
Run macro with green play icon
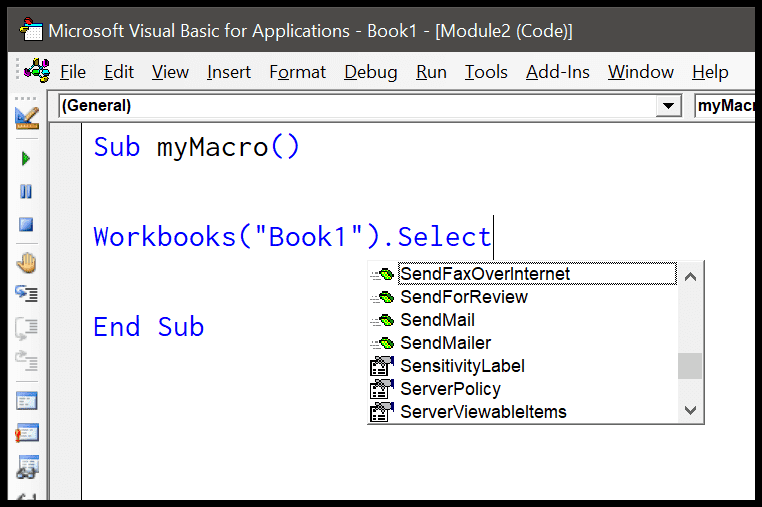pyautogui.click(x=26, y=158)
